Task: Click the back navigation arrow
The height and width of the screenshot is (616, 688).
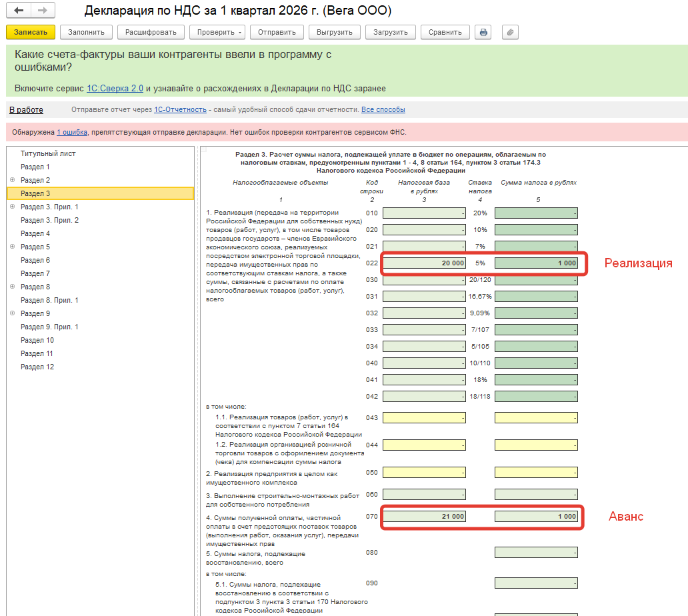Action: (x=19, y=11)
